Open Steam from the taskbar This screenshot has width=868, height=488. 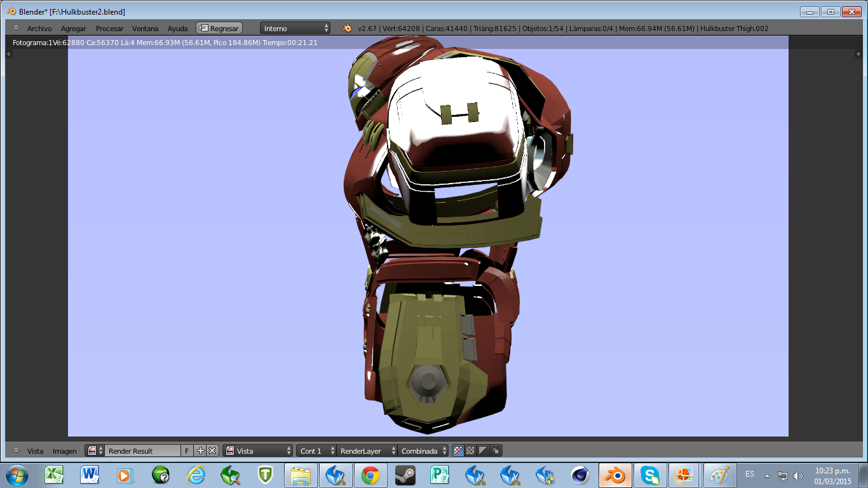pyautogui.click(x=405, y=475)
